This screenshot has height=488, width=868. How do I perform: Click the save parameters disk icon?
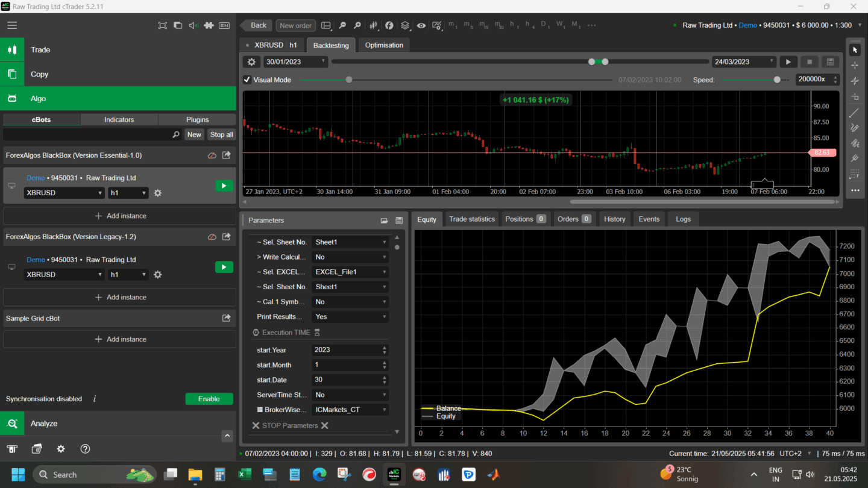pyautogui.click(x=399, y=221)
